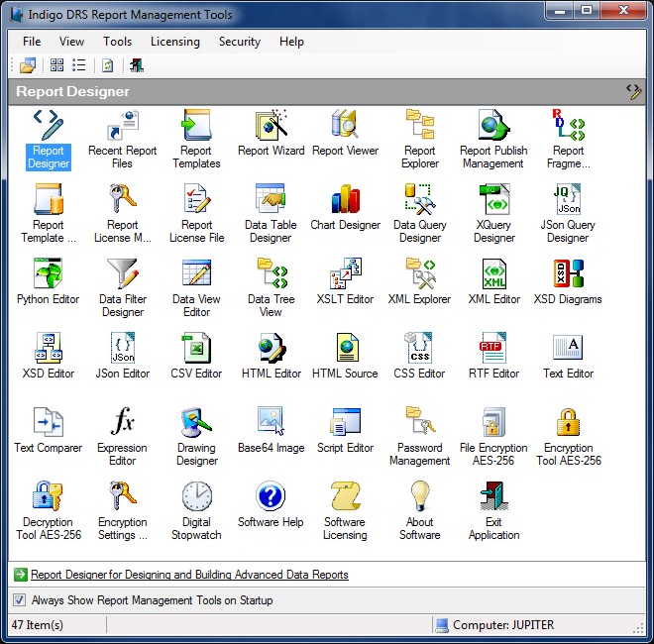The width and height of the screenshot is (654, 644).
Task: Select the Report Fragme... icon
Action: (x=568, y=140)
